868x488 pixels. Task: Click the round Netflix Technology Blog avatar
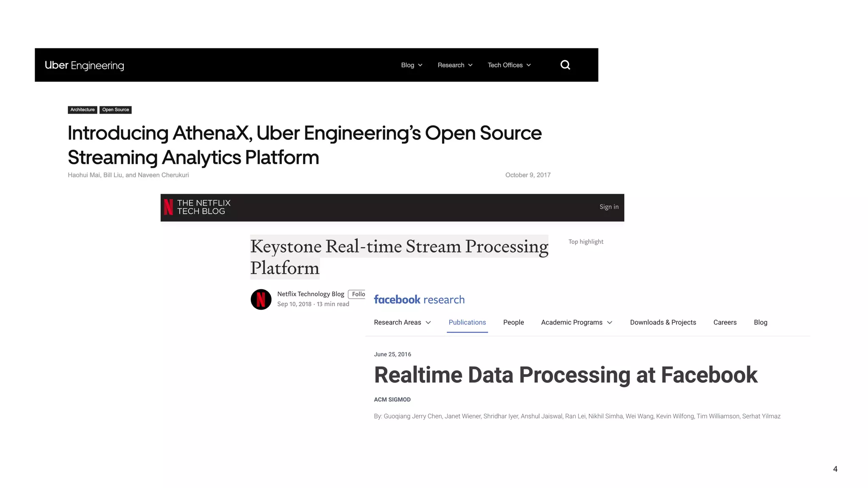(x=261, y=299)
